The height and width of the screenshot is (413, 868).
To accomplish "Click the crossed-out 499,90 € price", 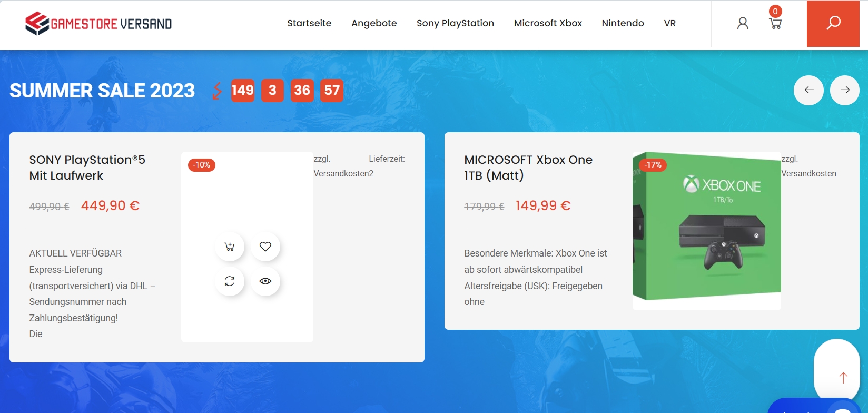I will tap(50, 206).
